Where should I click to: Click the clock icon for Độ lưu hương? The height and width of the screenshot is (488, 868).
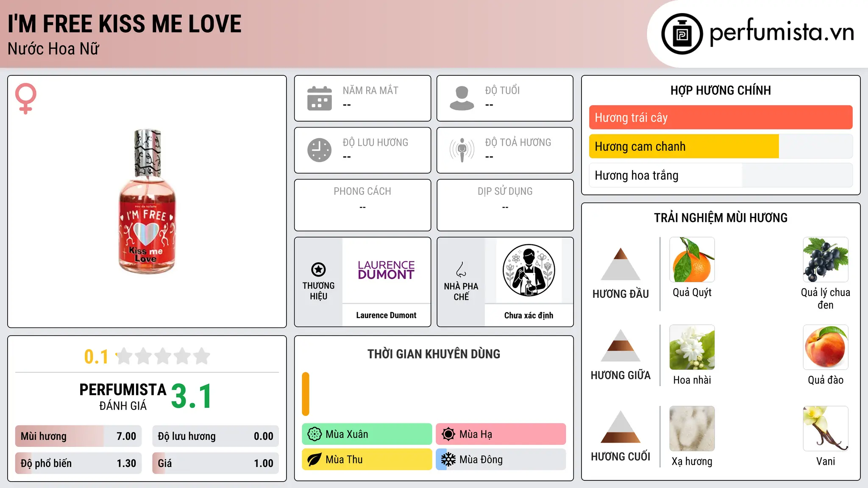(x=320, y=150)
